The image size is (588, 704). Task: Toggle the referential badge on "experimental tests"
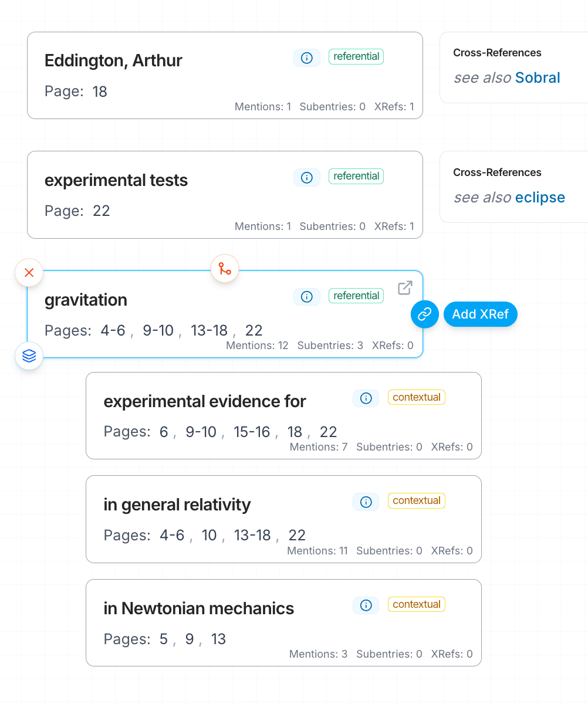click(x=356, y=176)
